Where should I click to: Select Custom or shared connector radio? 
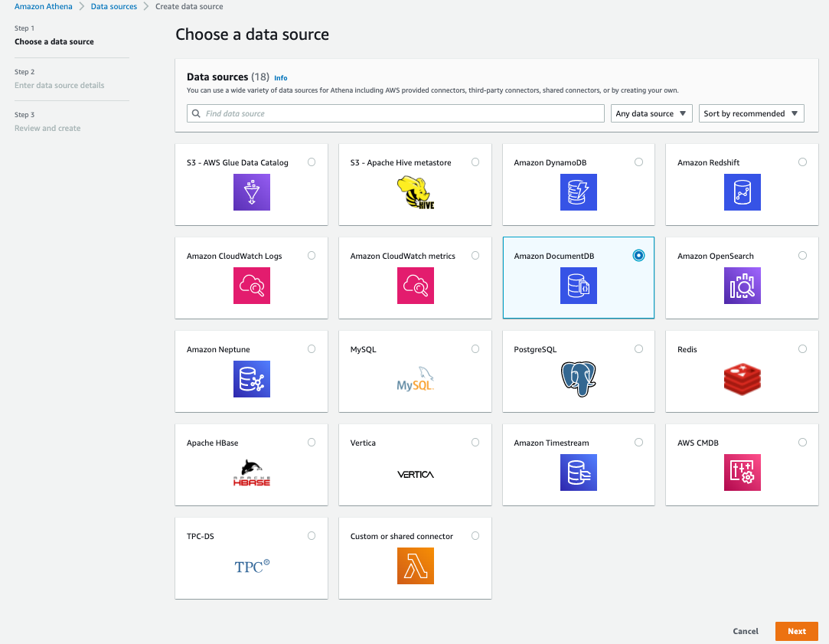pyautogui.click(x=475, y=535)
